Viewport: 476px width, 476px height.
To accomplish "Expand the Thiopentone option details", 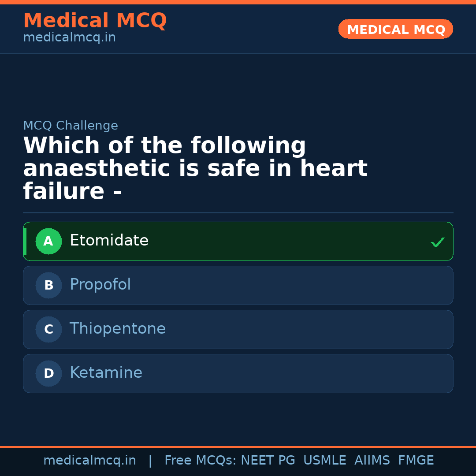I will [238, 329].
